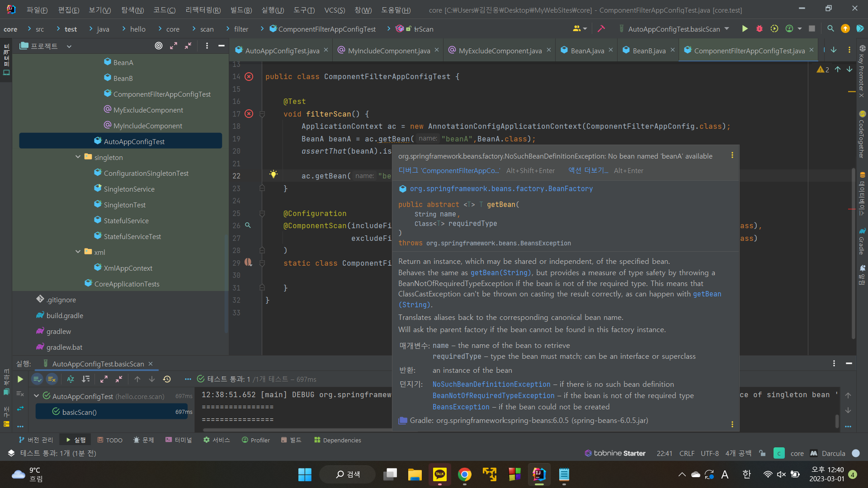
Task: Open the VCS(S) menu
Action: pyautogui.click(x=335, y=10)
